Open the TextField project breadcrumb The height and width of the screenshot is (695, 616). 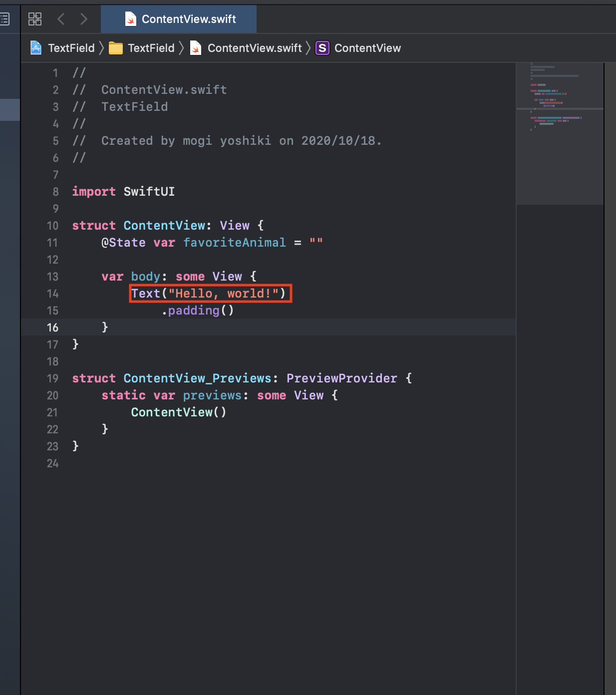pyautogui.click(x=71, y=48)
